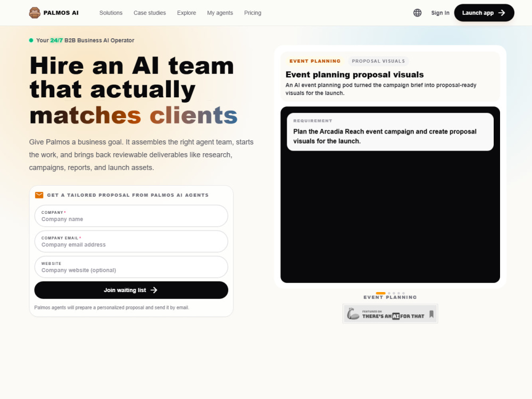This screenshot has height=399, width=532.
Task: Click the Sign In link
Action: (440, 13)
